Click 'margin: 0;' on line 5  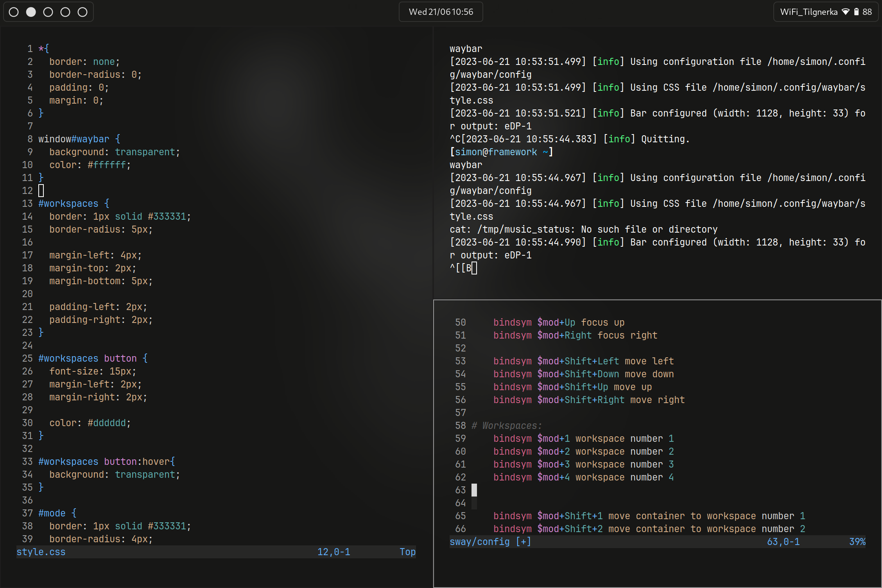tap(76, 100)
